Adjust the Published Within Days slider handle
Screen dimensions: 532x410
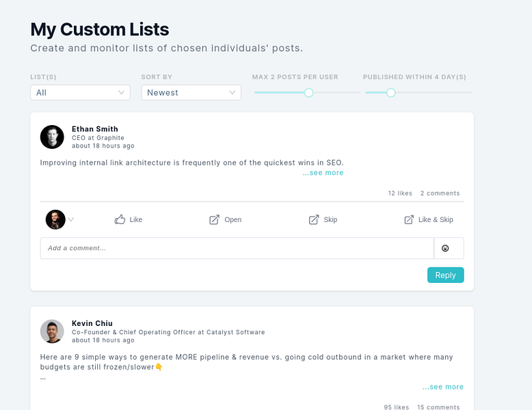[391, 92]
